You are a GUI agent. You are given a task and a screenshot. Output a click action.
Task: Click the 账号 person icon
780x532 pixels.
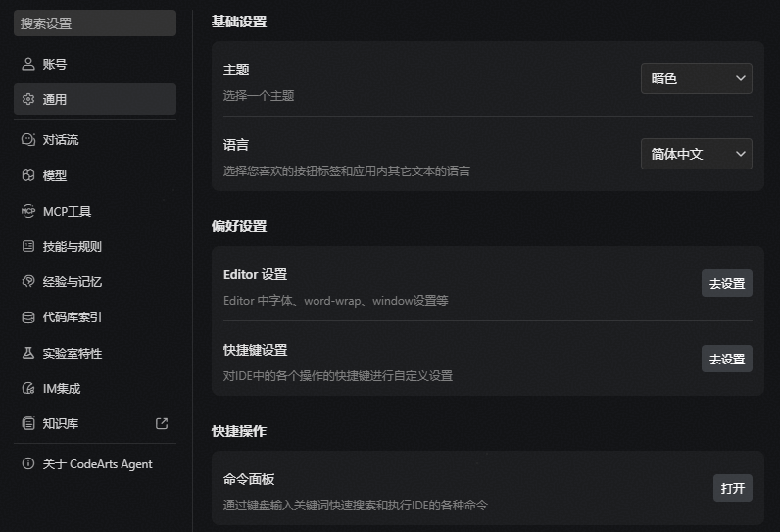pyautogui.click(x=28, y=64)
